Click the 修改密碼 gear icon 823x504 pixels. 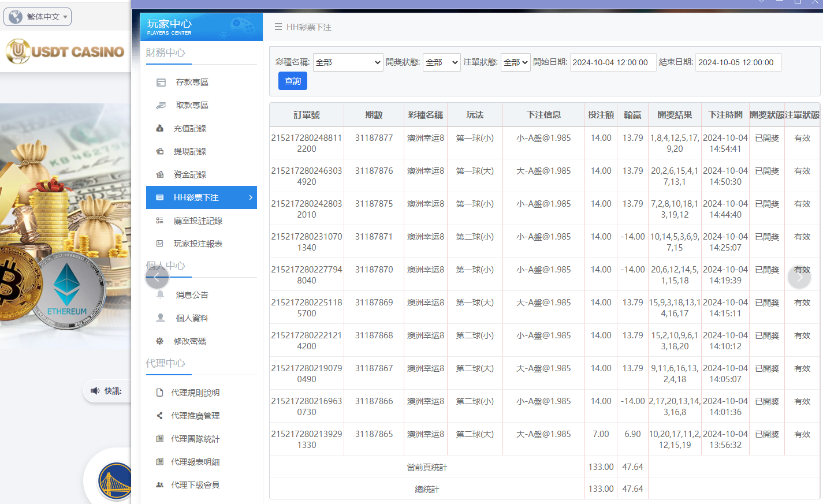(x=159, y=341)
